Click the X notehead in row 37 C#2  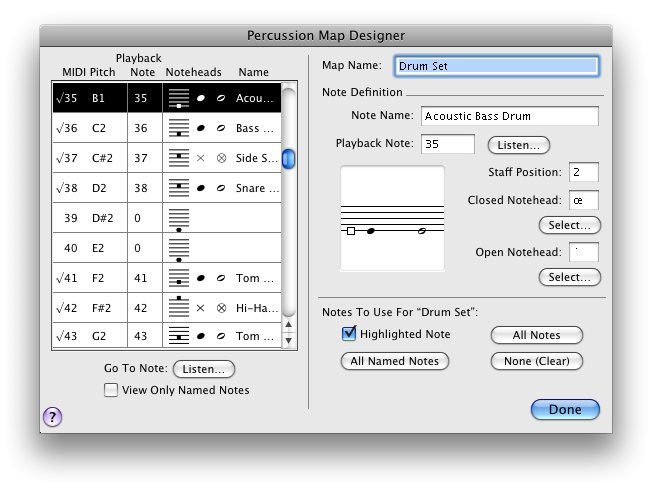(200, 158)
